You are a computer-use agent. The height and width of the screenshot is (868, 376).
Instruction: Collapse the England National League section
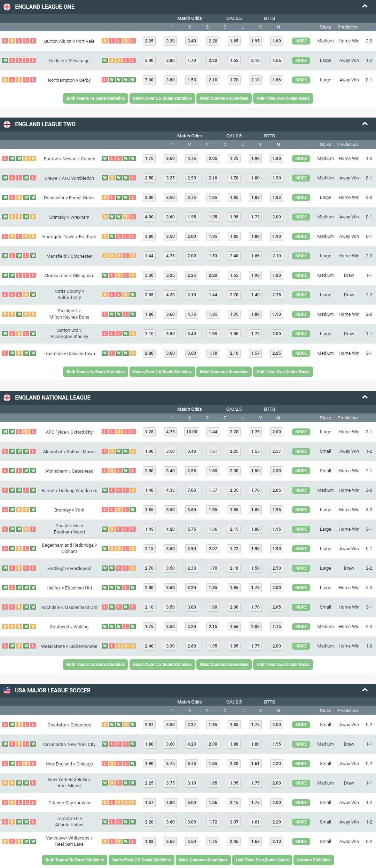[365, 397]
